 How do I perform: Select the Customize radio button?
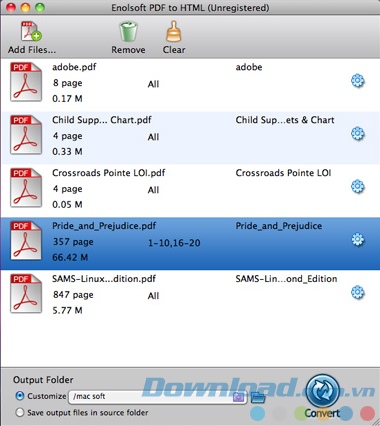20,396
